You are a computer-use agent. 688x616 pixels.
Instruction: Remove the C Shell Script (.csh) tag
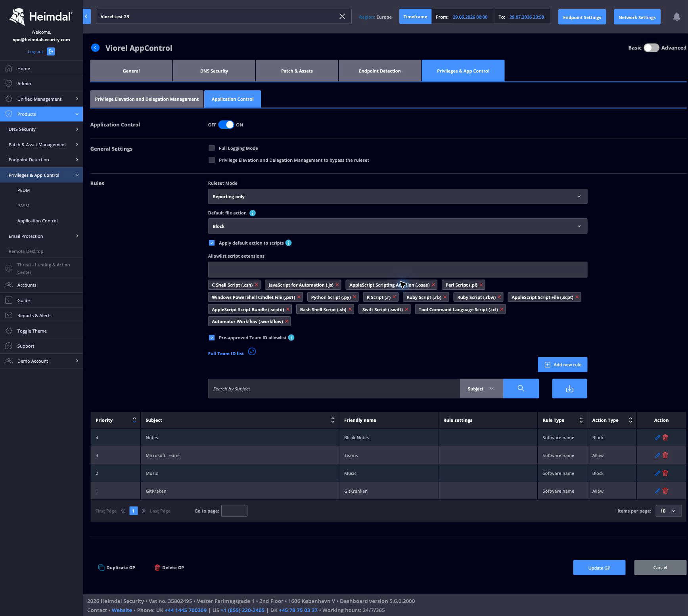tap(257, 285)
